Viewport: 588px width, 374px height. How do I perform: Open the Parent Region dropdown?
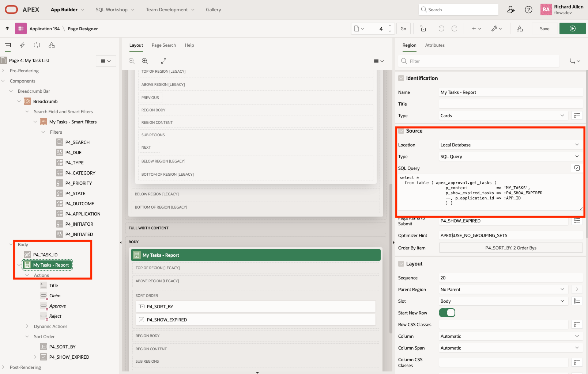coord(503,289)
